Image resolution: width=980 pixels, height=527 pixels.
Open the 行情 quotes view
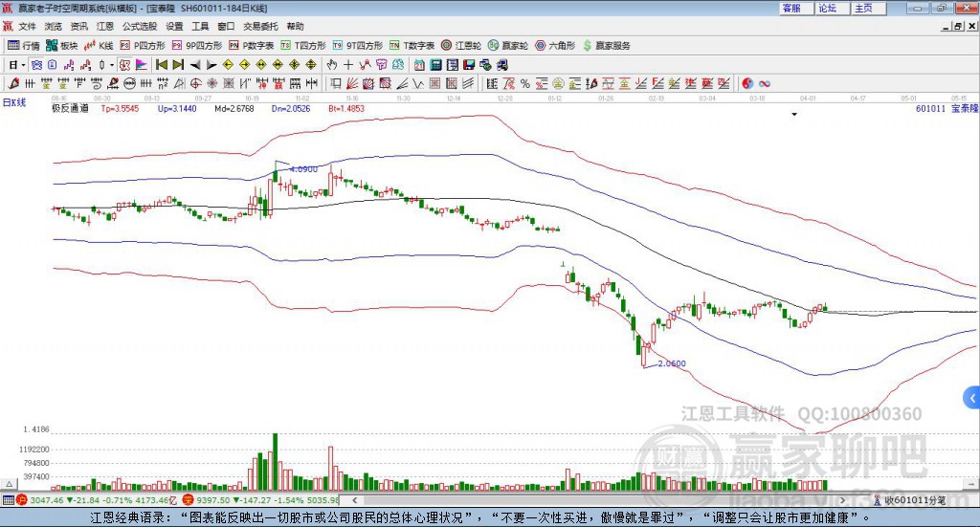[x=24, y=46]
